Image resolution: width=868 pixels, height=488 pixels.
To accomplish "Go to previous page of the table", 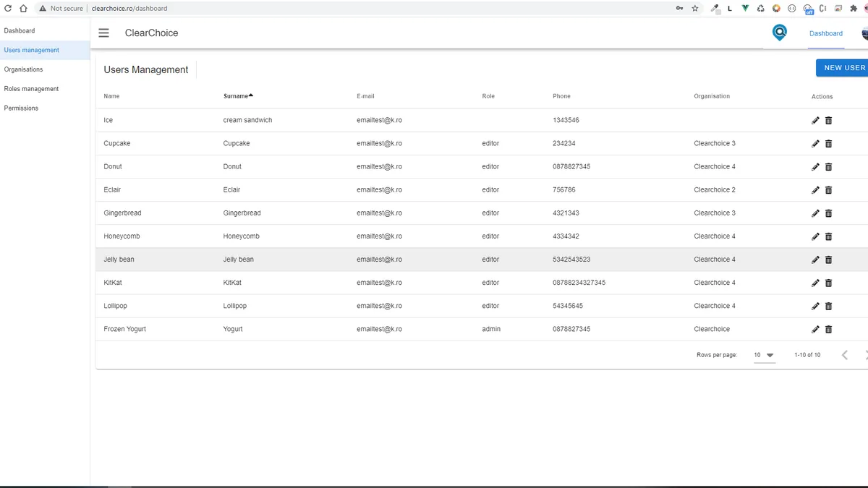I will pyautogui.click(x=844, y=355).
